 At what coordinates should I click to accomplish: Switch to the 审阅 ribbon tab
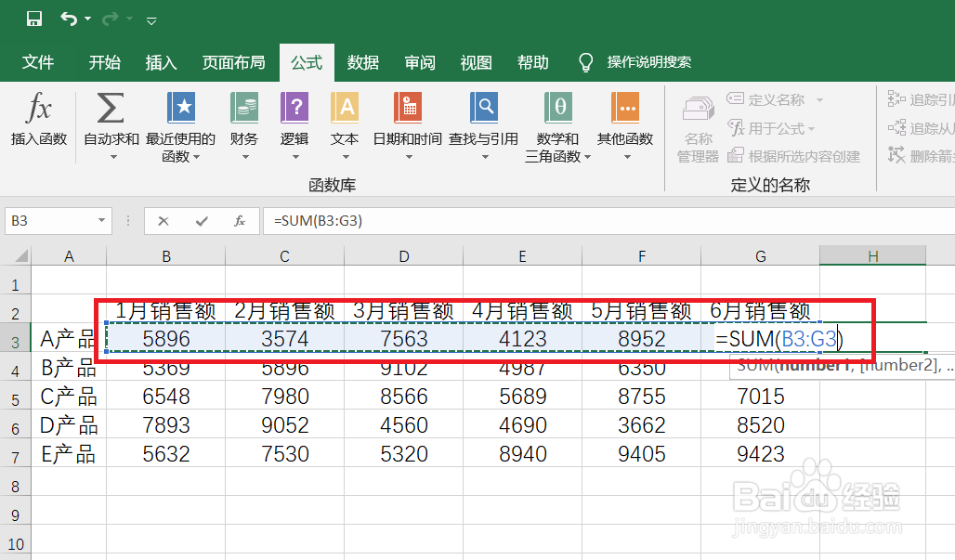coord(420,62)
